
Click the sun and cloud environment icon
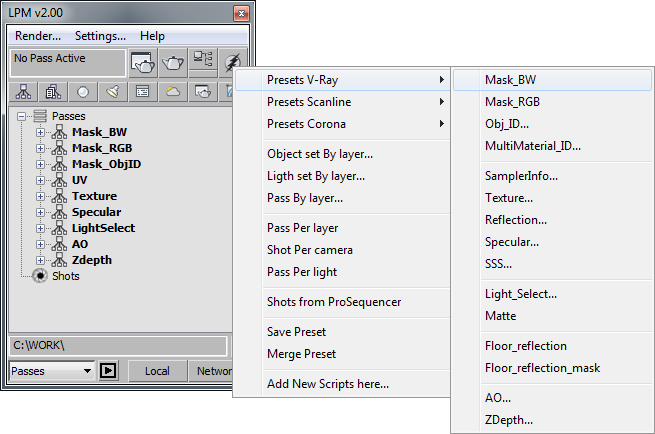pos(173,92)
